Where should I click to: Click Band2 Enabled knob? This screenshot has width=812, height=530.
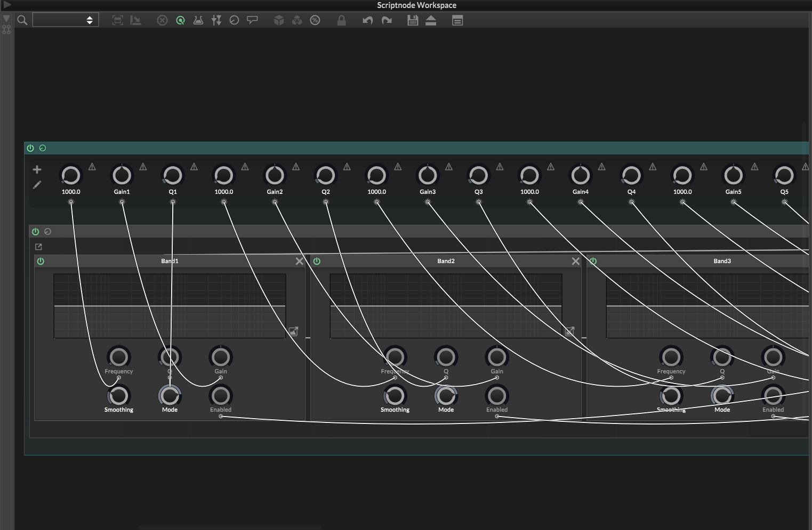(x=497, y=396)
